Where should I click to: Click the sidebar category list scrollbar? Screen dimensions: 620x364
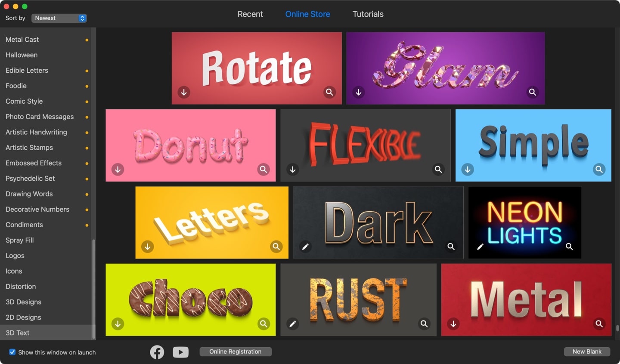point(93,289)
